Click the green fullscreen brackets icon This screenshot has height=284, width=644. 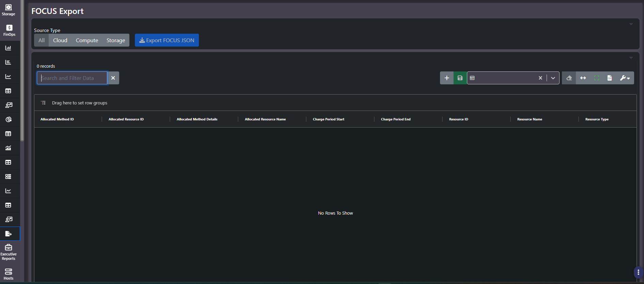pos(597,78)
